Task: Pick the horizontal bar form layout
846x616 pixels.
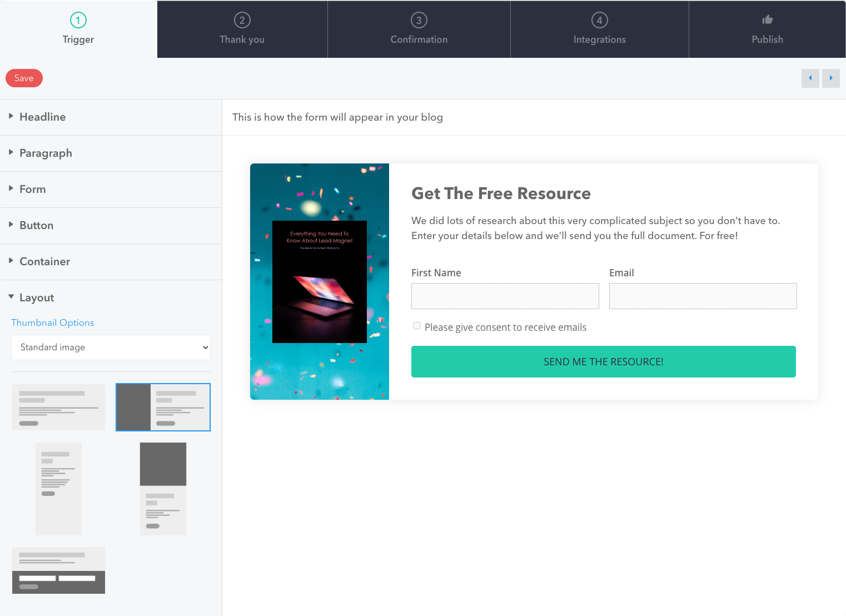Action: click(x=58, y=570)
